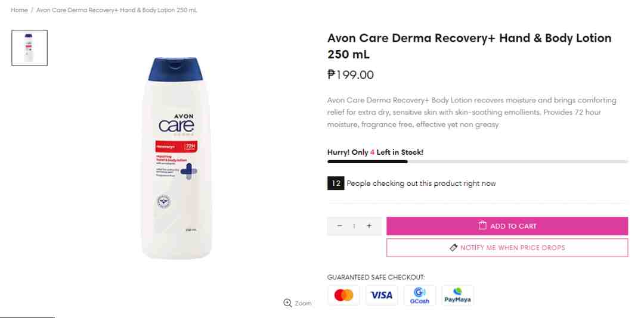Decrease quantity with the minus button

pyautogui.click(x=339, y=226)
